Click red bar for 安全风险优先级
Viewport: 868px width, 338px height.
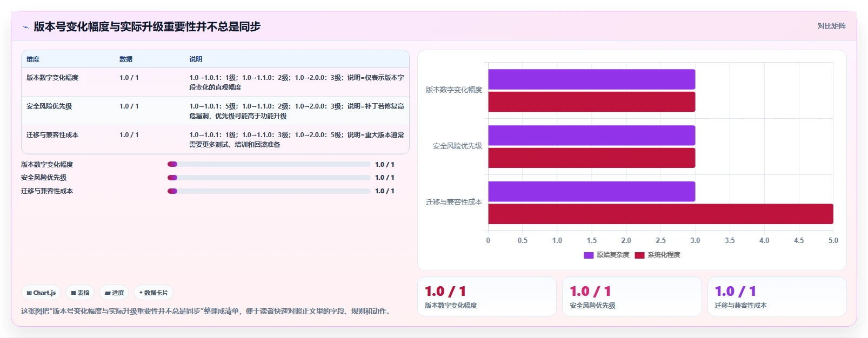click(591, 158)
